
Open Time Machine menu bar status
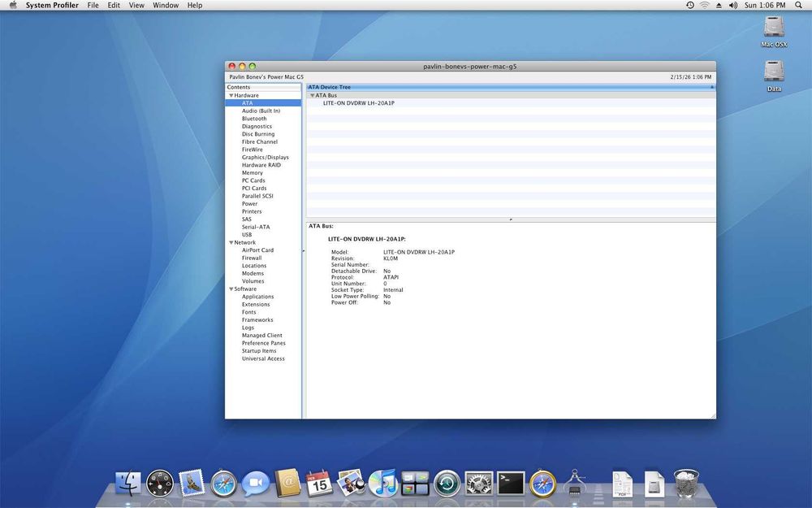690,5
